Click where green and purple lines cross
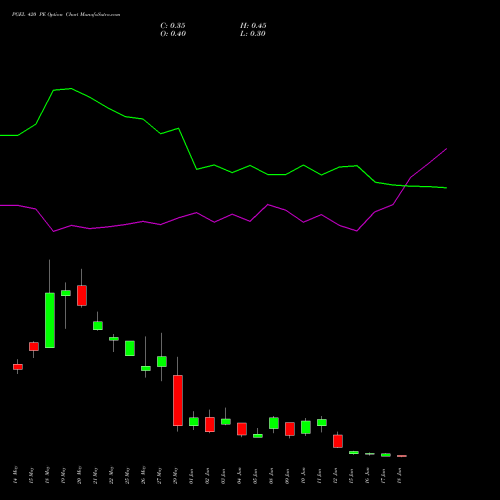 point(406,185)
